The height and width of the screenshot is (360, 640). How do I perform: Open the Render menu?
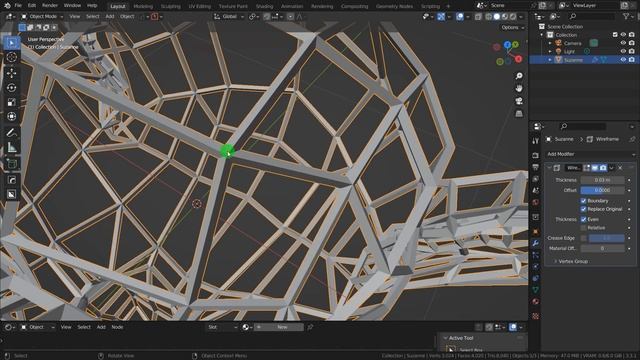coord(50,6)
